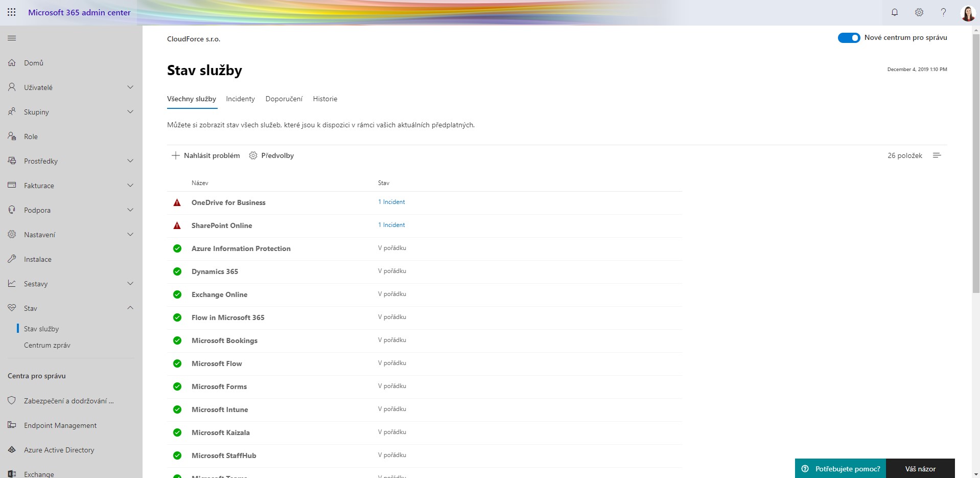Collapse the Stav section chevron
980x478 pixels.
click(x=130, y=308)
